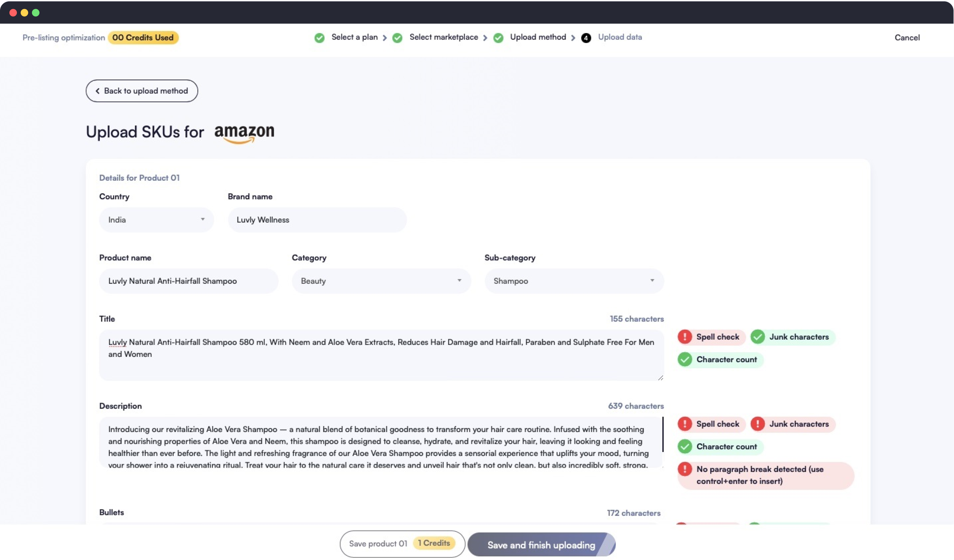Click the chevron after Select marketplace
The height and width of the screenshot is (560, 954).
pos(485,38)
